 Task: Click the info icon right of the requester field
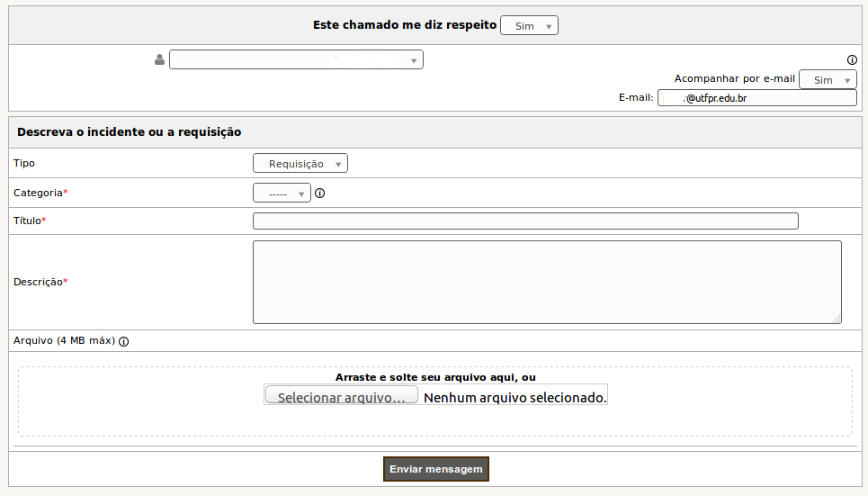[x=852, y=60]
